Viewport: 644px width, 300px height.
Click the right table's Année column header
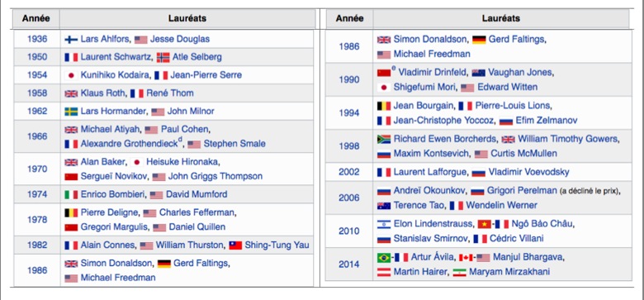(x=349, y=18)
